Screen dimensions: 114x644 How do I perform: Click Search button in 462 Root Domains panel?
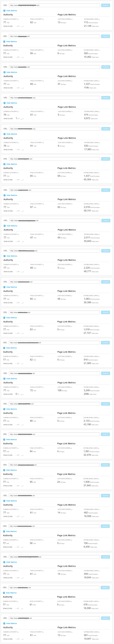[x=106, y=495]
